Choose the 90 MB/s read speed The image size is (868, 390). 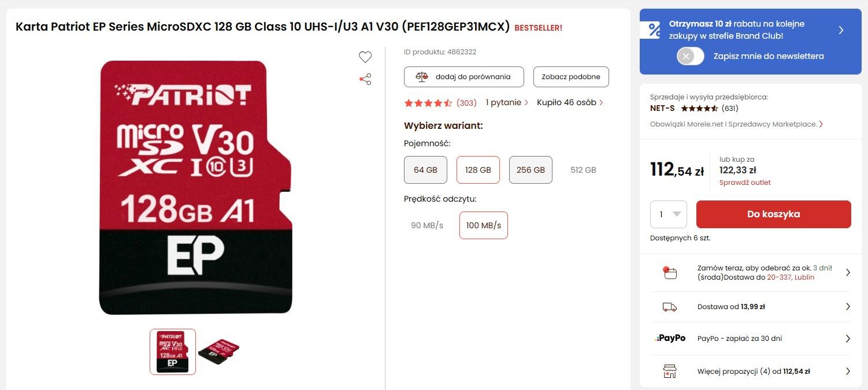[x=427, y=225]
